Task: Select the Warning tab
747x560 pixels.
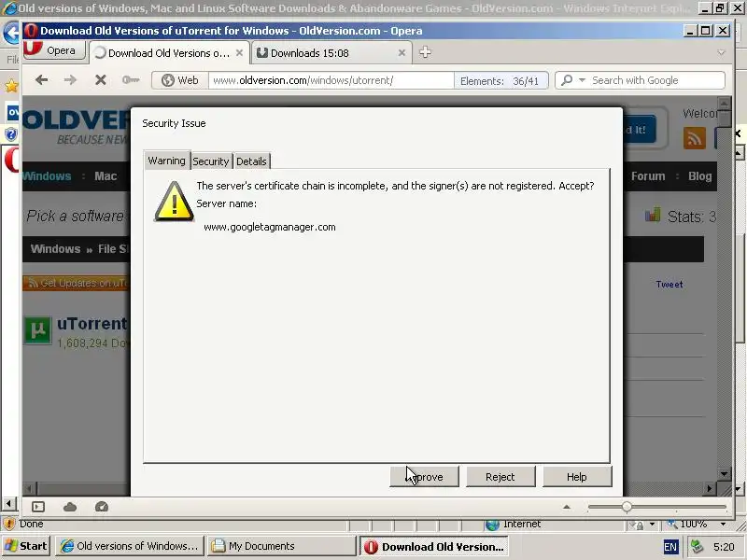Action: pos(167,161)
